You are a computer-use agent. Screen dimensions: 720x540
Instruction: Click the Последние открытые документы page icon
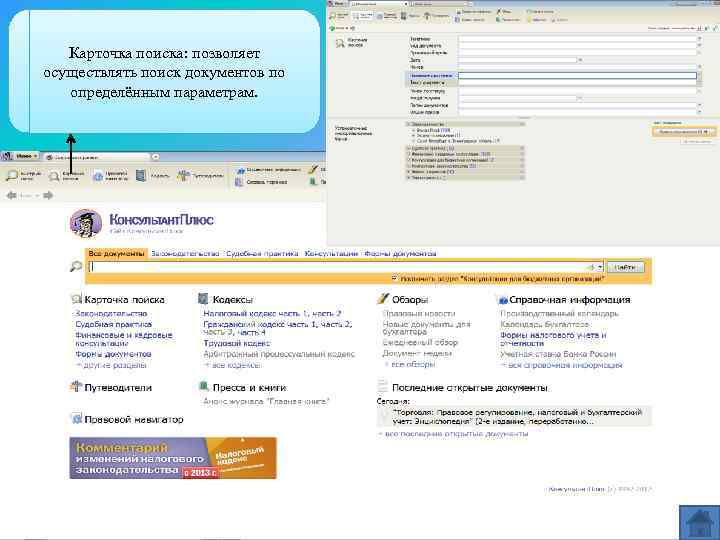coord(382,386)
